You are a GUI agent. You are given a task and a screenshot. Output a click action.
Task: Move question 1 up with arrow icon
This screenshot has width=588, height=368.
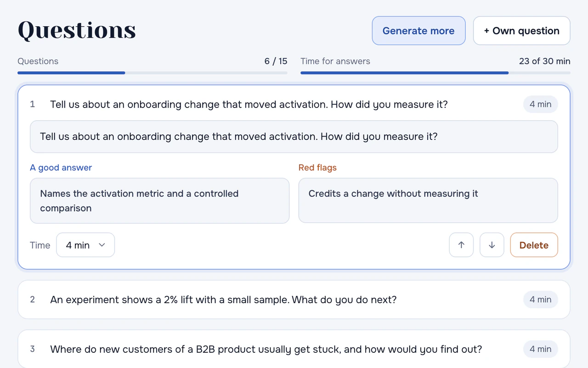tap(461, 245)
